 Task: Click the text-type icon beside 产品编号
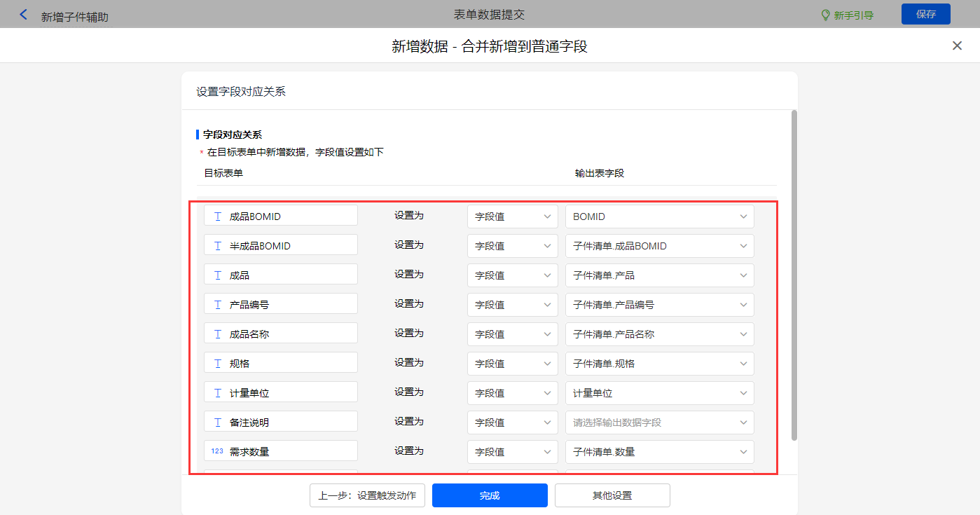(x=218, y=305)
